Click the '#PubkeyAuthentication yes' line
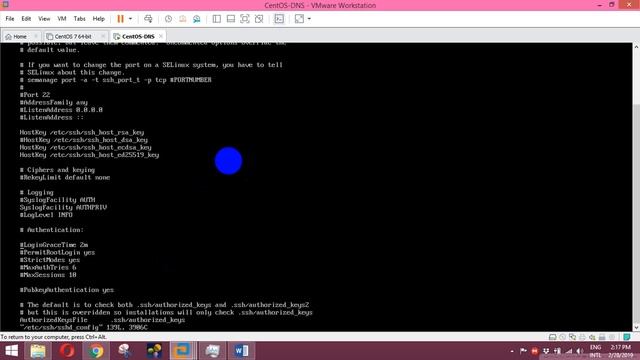 [x=67, y=290]
